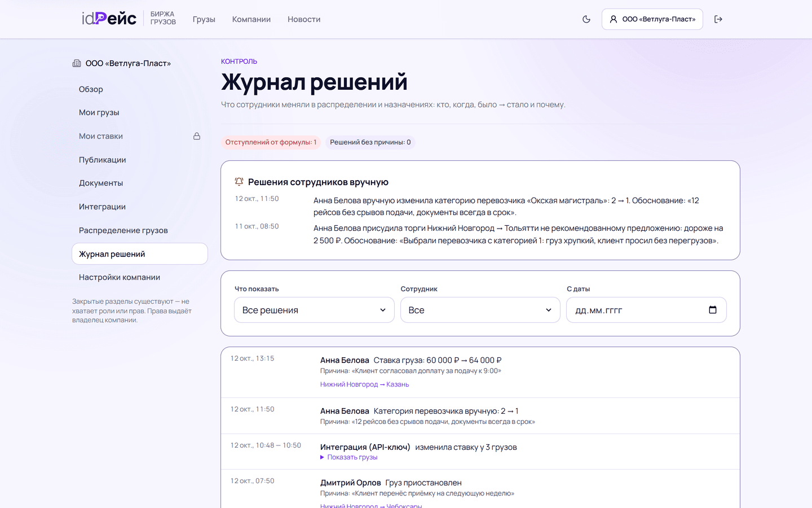The height and width of the screenshot is (508, 812).
Task: Select the 12 окт., 13:15 timestamp
Action: coord(253,358)
